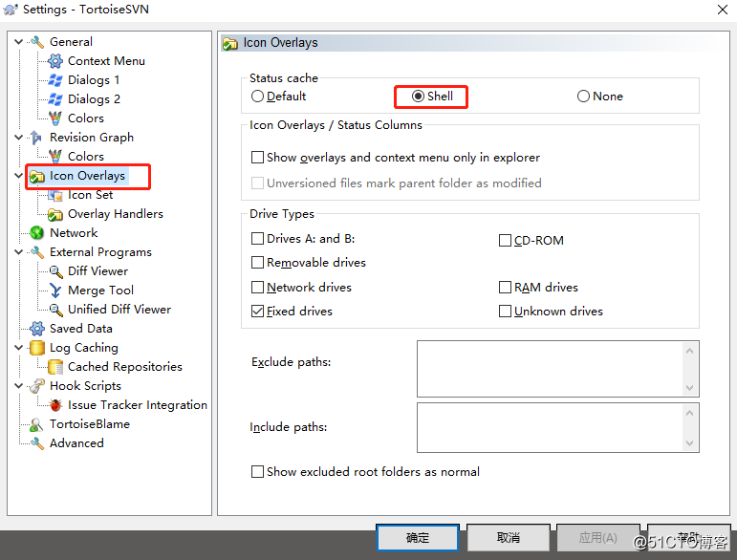Click the Colors icon under General
The image size is (737, 560).
pos(55,118)
